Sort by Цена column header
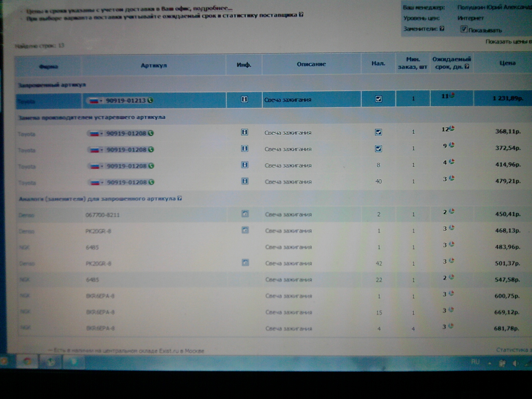532x399 pixels. [x=507, y=63]
